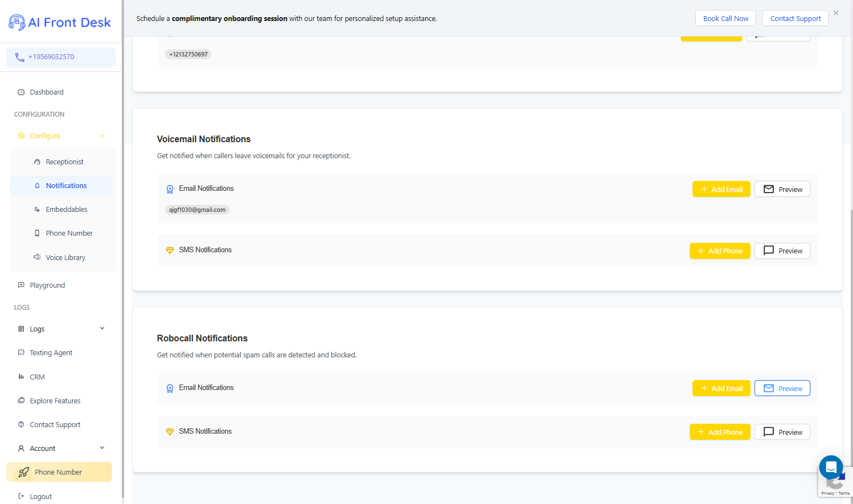Click the Voicemail Email Notifications badge icon
This screenshot has width=853, height=504.
pos(170,189)
